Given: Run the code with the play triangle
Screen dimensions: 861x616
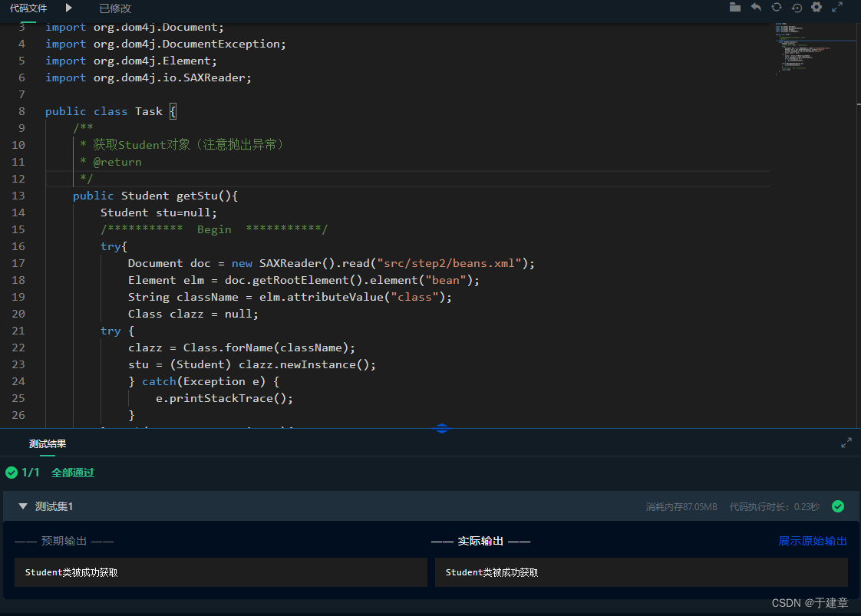Looking at the screenshot, I should [68, 8].
